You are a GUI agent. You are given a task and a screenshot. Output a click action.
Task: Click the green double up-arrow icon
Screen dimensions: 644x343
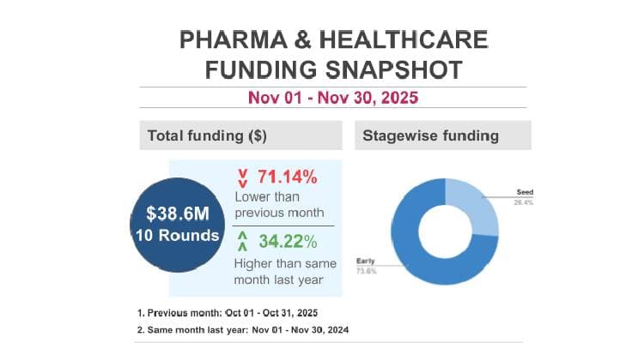(x=243, y=243)
